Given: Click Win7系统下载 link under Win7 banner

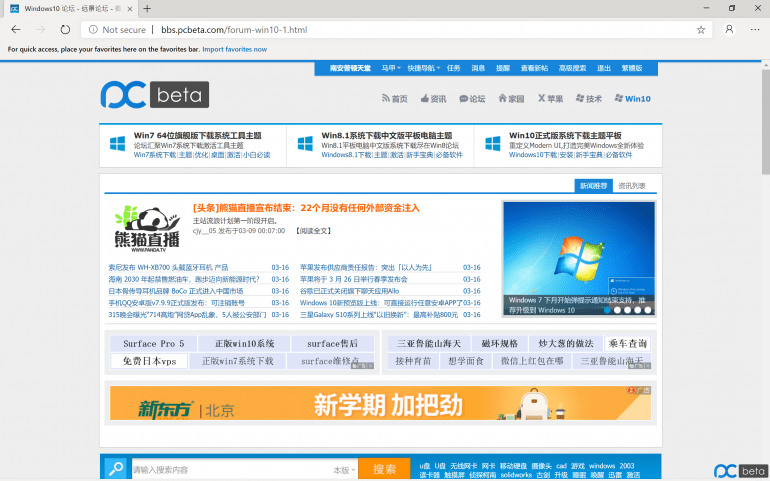Looking at the screenshot, I should click(x=155, y=155).
